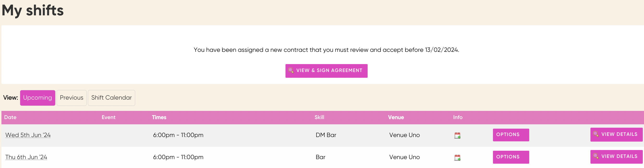This screenshot has height=168, width=644.
Task: Click the Venue column header
Action: tap(396, 117)
